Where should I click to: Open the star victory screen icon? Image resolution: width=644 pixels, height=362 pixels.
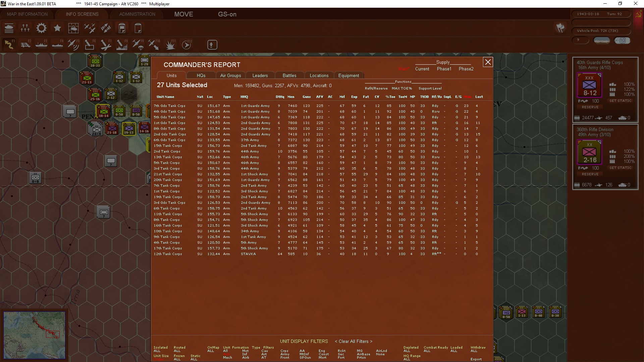click(x=57, y=28)
